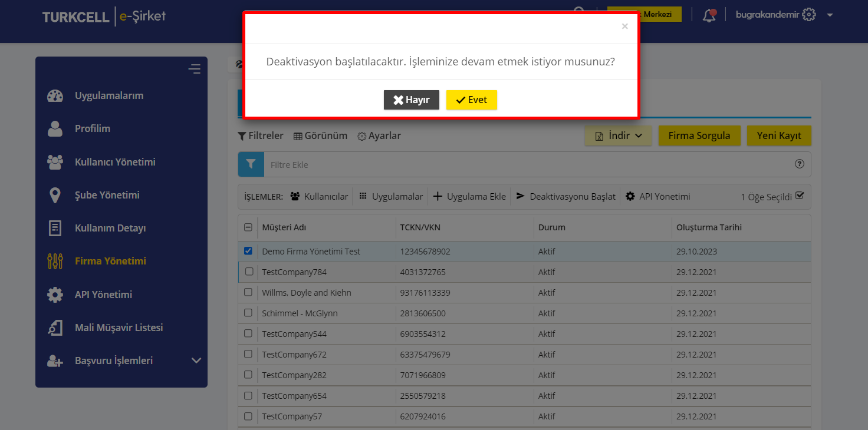
Task: Check the Willms, Doyle and Kiehn checkbox
Action: click(x=249, y=292)
